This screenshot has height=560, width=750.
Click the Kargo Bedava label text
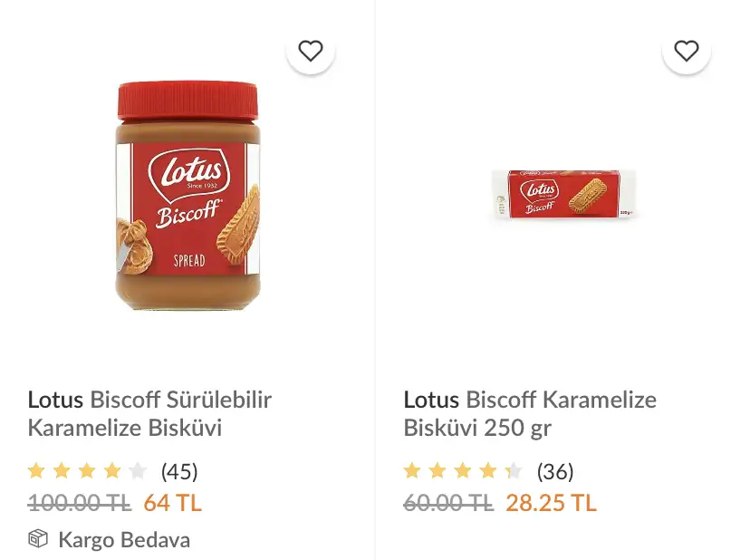(x=124, y=540)
